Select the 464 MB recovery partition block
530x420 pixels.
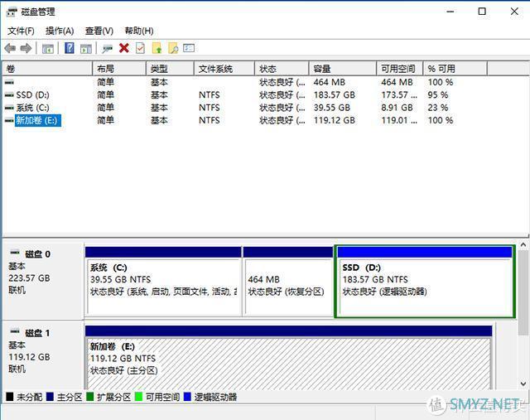pyautogui.click(x=288, y=282)
